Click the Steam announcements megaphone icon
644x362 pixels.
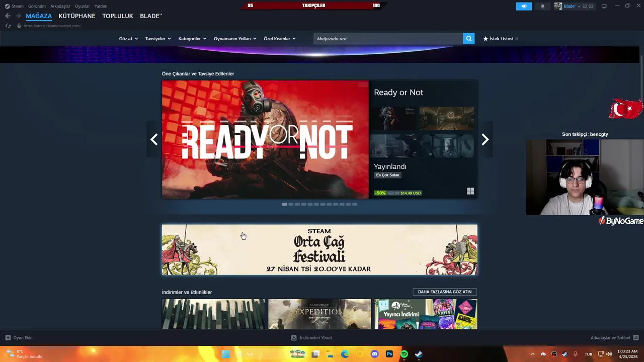point(523,6)
